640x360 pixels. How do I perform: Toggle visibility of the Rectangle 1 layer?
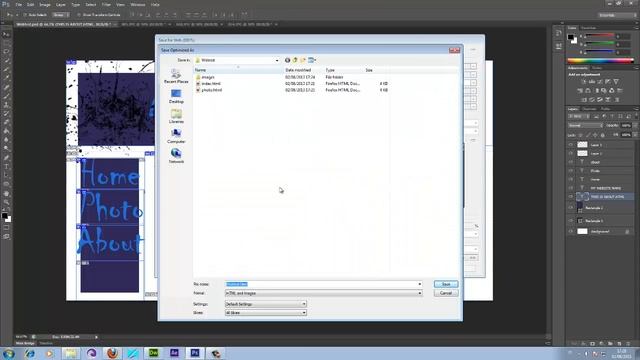pyautogui.click(x=571, y=221)
